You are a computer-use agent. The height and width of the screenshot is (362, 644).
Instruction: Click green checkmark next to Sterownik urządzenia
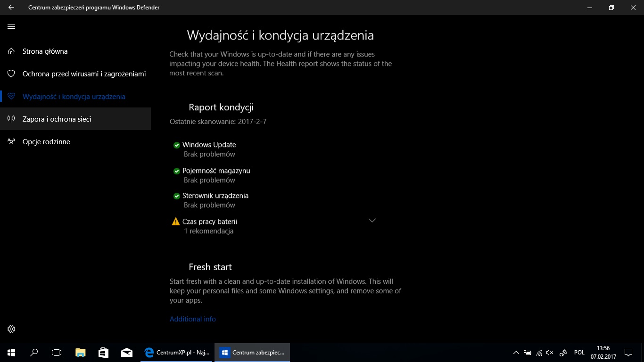[x=177, y=196]
